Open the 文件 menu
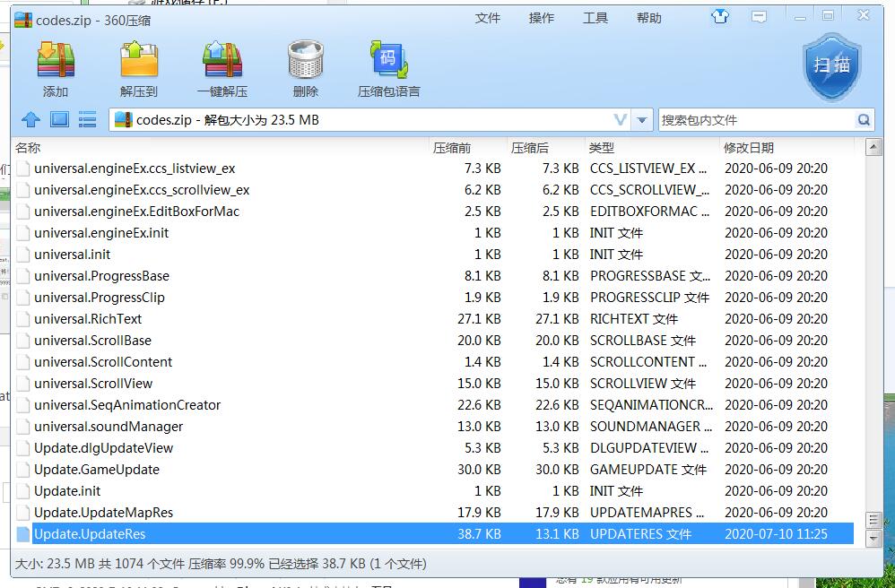 [488, 16]
